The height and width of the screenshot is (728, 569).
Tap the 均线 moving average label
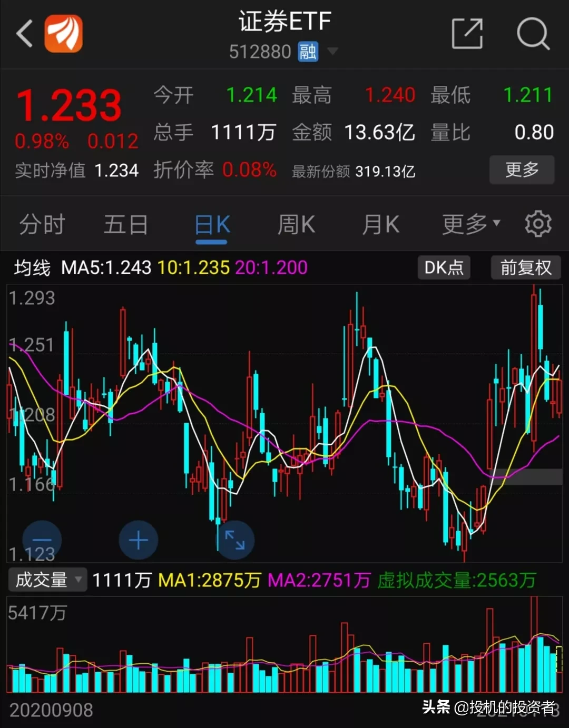[x=32, y=267]
